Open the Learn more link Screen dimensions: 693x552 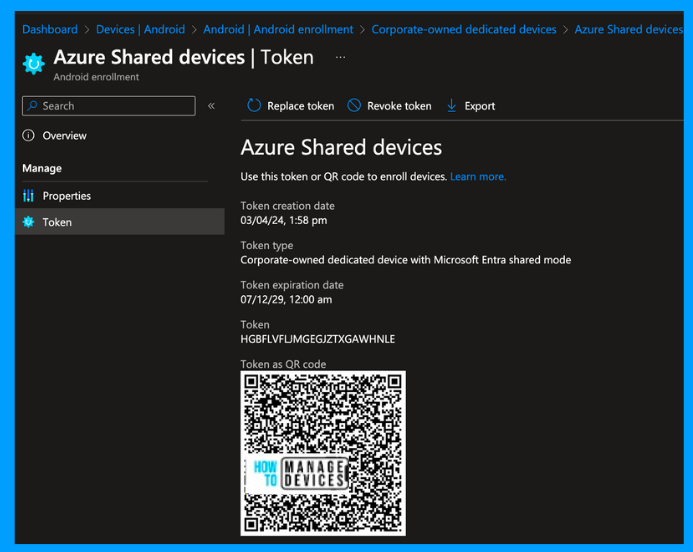point(478,177)
